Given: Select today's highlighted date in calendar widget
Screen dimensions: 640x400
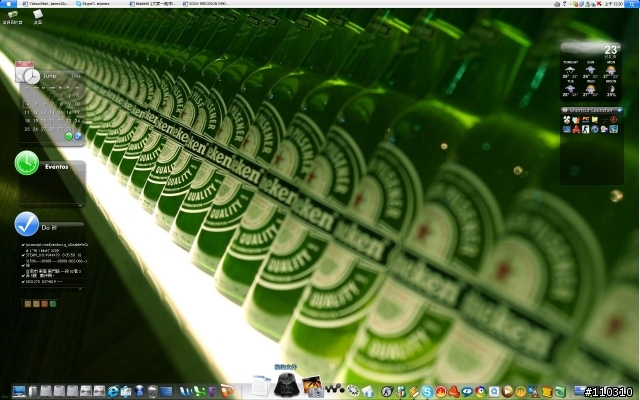Looking at the screenshot, I should coord(27,104).
